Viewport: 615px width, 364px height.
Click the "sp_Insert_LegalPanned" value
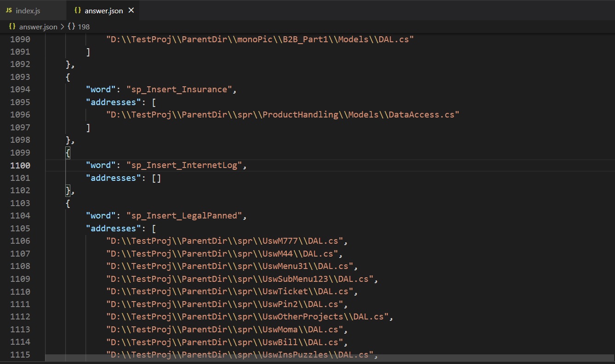click(x=184, y=215)
